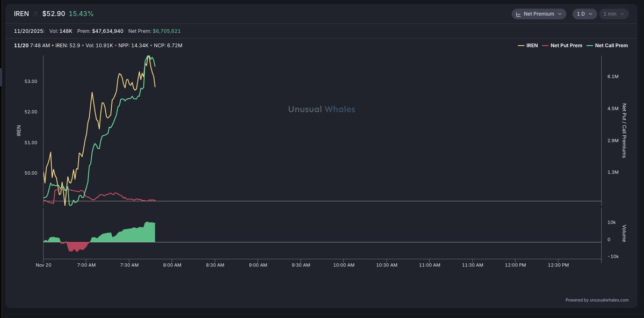Viewport: 644px width, 318px height.
Task: Click the 10:00 AM time axis label
Action: point(343,265)
